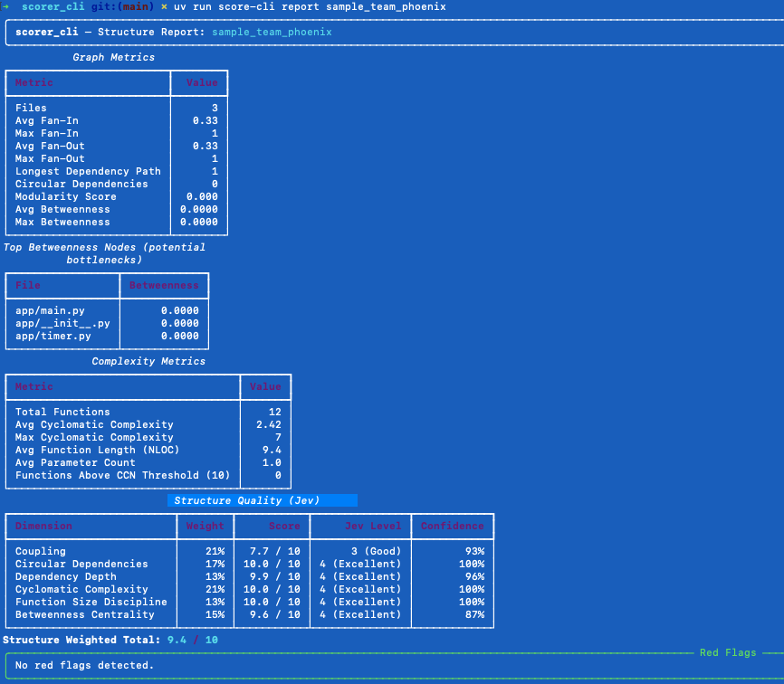Click the Confidence column header
The height and width of the screenshot is (684, 784).
pyautogui.click(x=453, y=526)
